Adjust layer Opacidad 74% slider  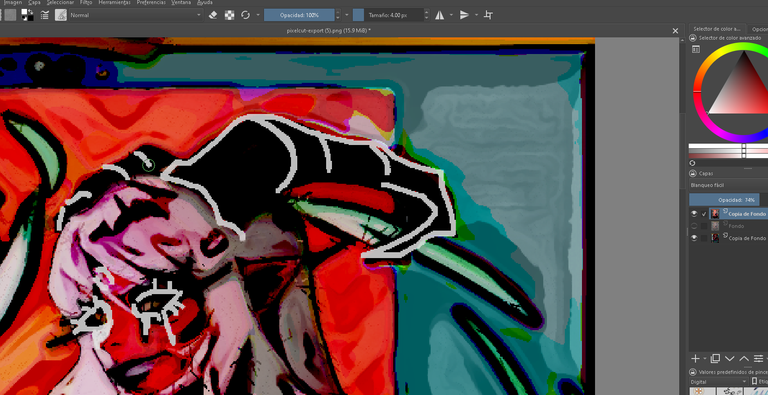tap(728, 200)
